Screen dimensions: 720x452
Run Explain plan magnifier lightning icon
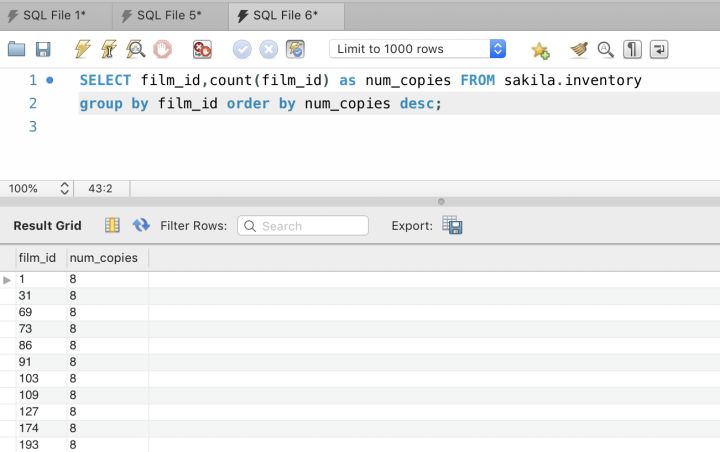[136, 49]
